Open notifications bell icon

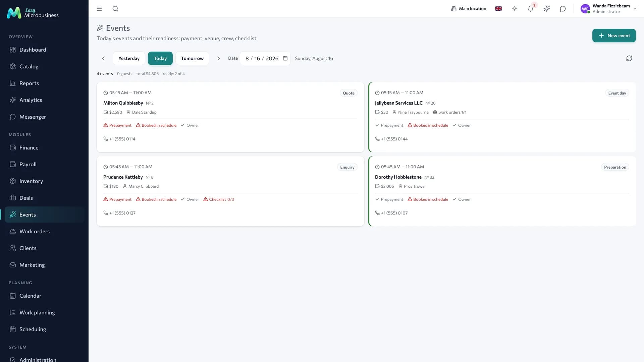pyautogui.click(x=531, y=9)
